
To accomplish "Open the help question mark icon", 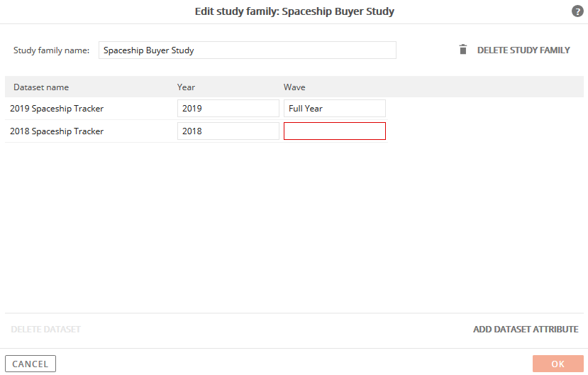I will [577, 11].
